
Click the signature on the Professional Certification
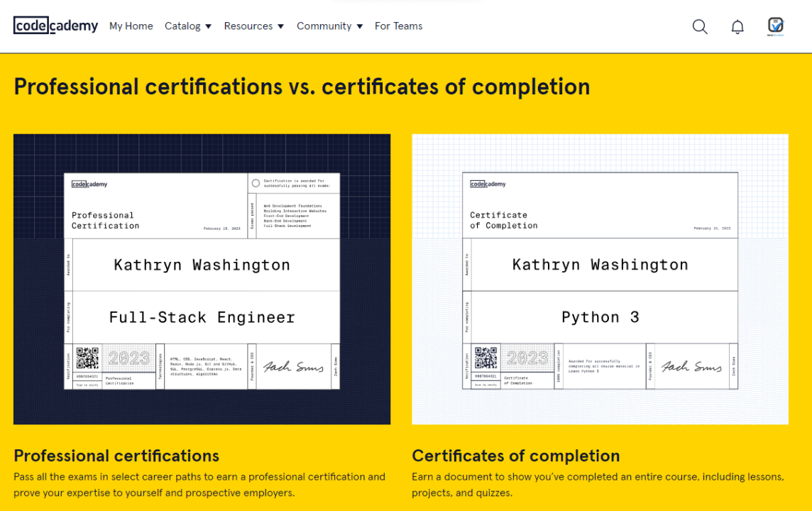pyautogui.click(x=293, y=366)
